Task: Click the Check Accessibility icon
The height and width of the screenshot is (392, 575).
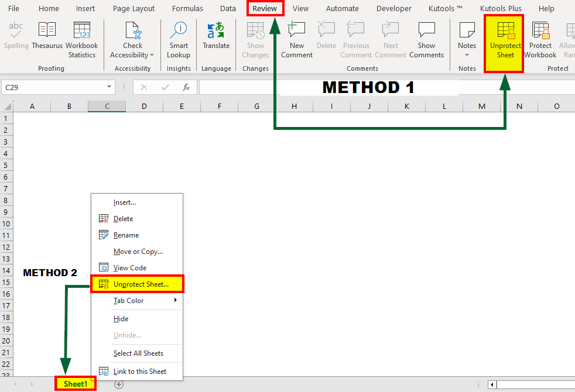Action: (x=132, y=30)
